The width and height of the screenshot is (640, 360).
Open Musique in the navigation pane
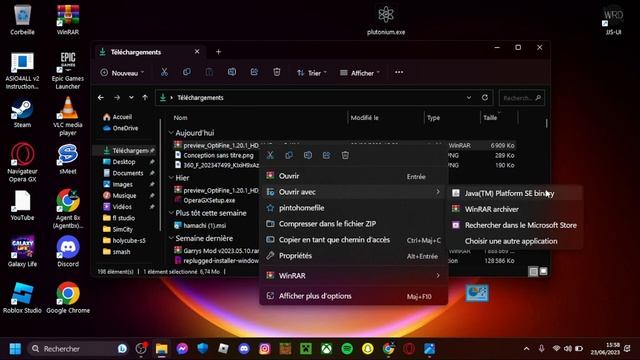(120, 196)
